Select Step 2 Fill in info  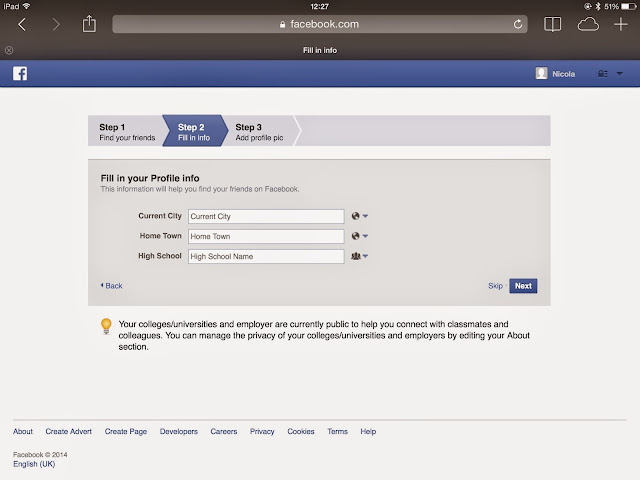point(194,131)
